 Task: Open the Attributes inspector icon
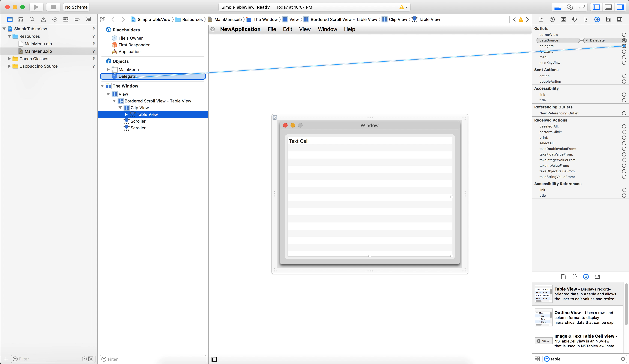[575, 19]
